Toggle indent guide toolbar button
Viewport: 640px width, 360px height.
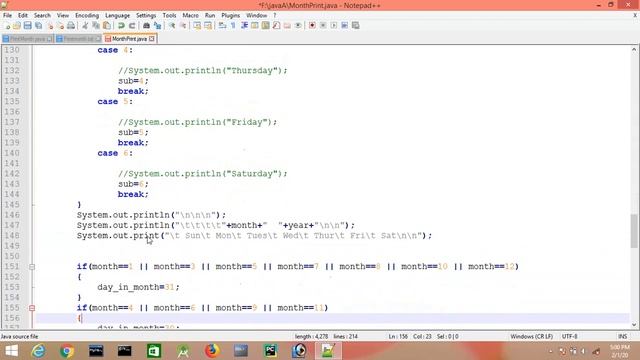click(x=244, y=26)
